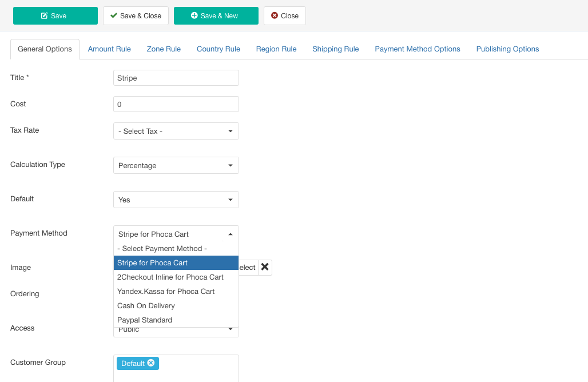Go to Country Rule tab
This screenshot has width=588, height=382.
[x=218, y=49]
